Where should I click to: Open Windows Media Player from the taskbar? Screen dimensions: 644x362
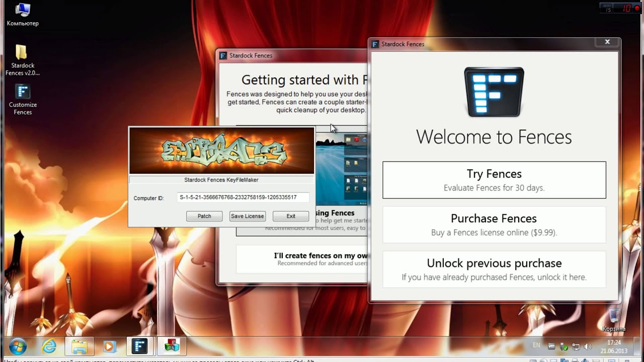click(109, 346)
